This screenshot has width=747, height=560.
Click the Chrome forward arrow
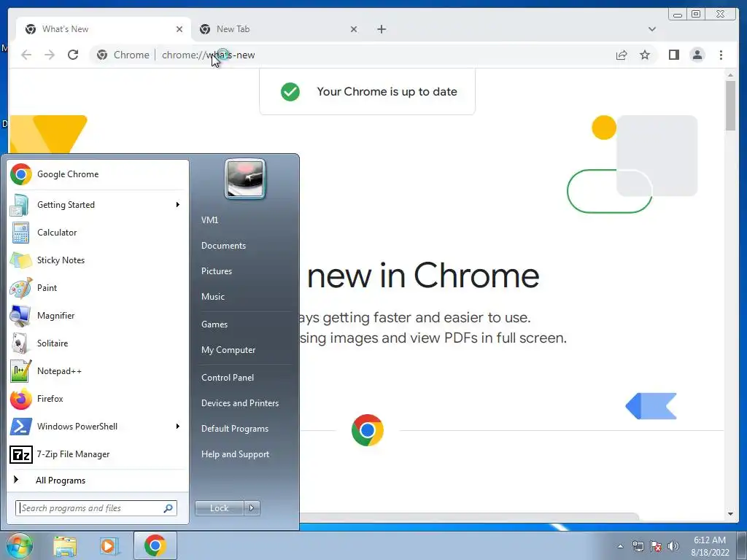[50, 55]
